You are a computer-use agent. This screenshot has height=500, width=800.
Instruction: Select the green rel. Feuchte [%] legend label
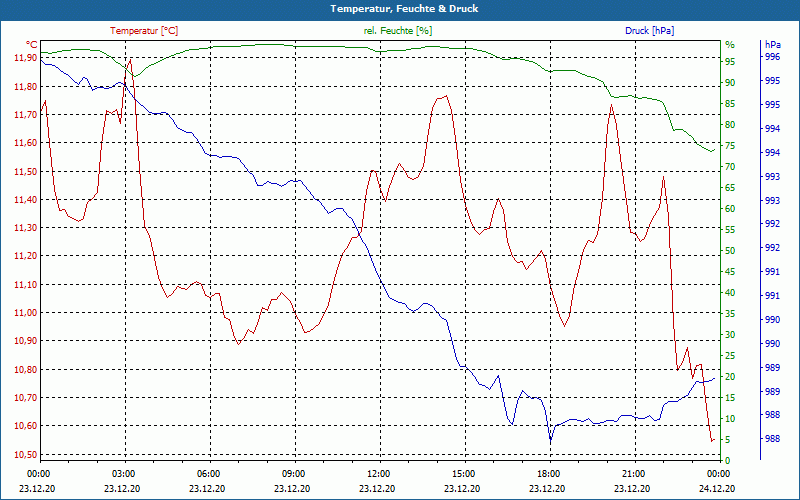tap(398, 31)
